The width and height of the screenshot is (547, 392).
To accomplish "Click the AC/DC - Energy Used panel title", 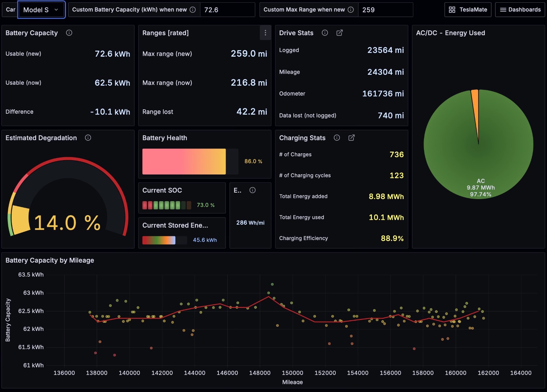I will [450, 33].
